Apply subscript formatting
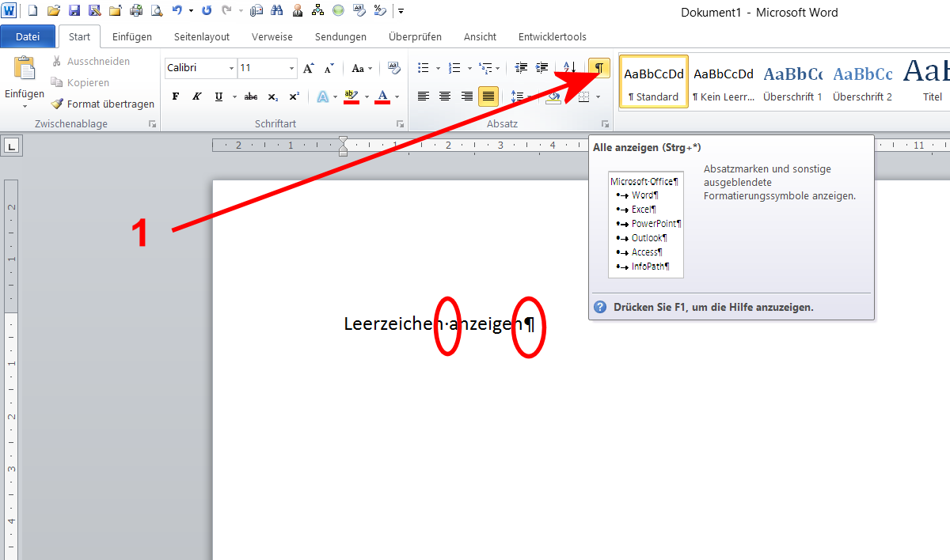 click(x=273, y=96)
